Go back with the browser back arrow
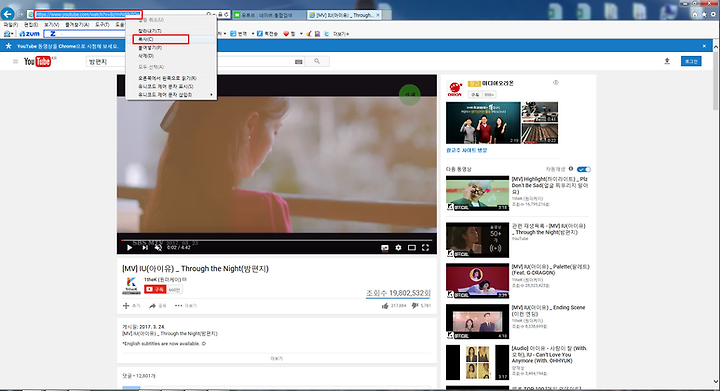This screenshot has width=720, height=391. [7, 14]
